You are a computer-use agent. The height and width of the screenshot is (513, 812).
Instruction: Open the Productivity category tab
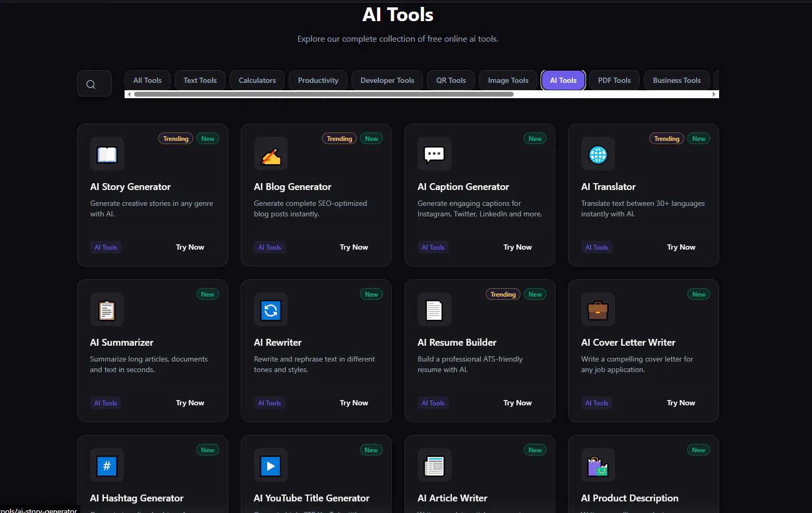coord(318,80)
